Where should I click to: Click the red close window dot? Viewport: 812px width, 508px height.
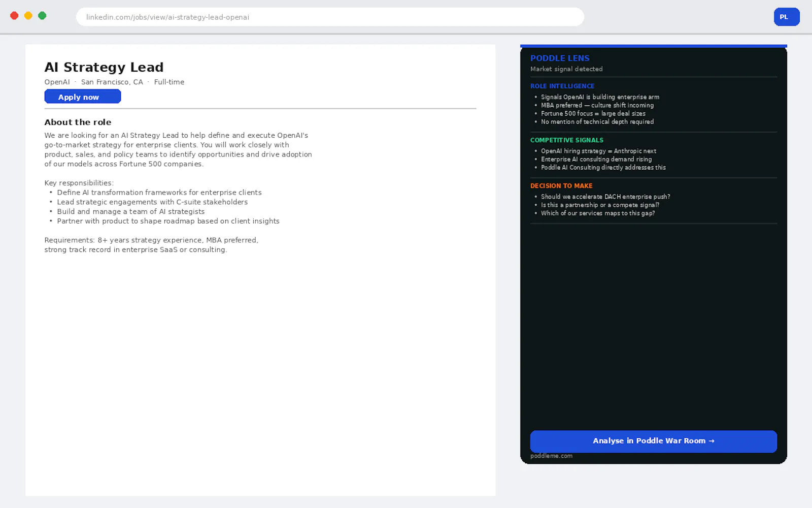[14, 16]
